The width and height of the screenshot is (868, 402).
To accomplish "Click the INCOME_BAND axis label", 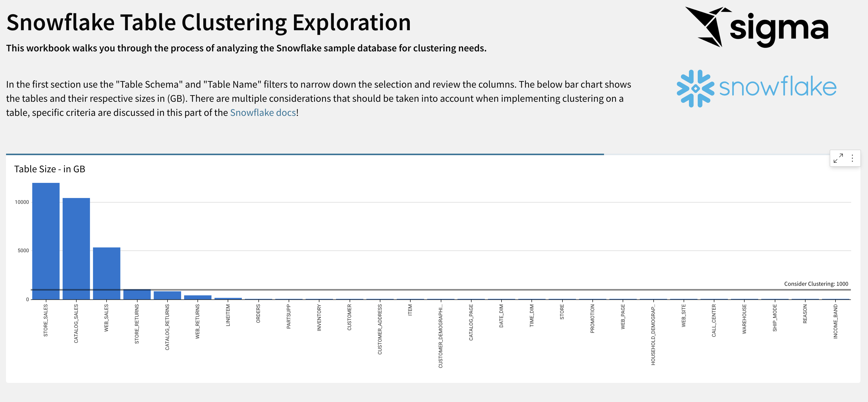I will [835, 321].
